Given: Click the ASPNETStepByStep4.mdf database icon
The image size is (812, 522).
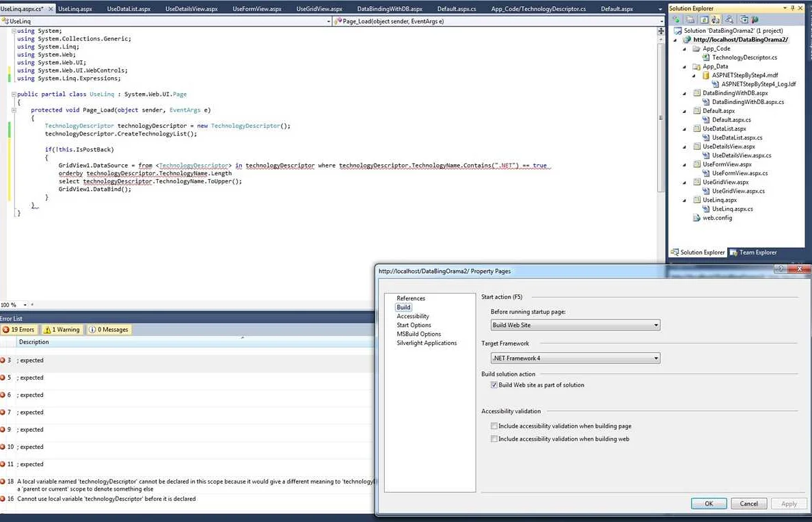Looking at the screenshot, I should click(x=706, y=75).
